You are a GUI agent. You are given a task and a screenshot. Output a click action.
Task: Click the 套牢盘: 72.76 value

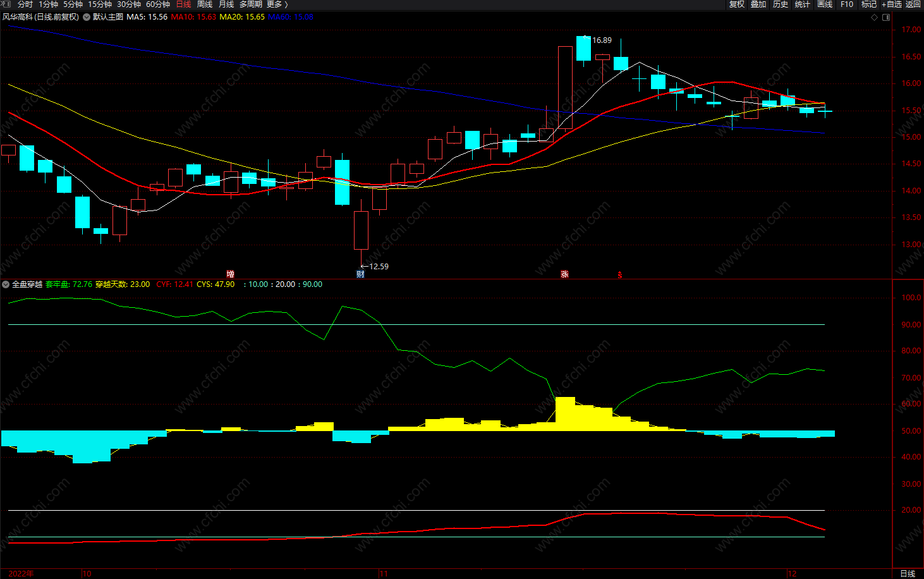[x=69, y=284]
